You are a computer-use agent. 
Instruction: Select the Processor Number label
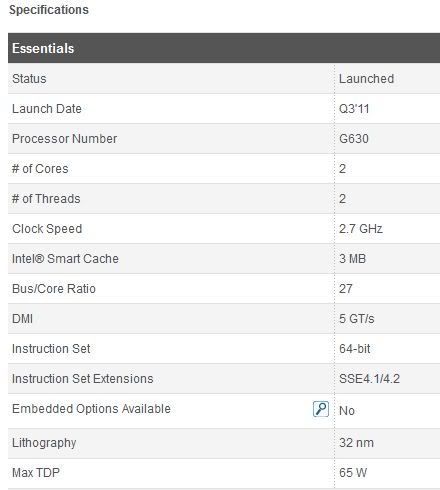point(64,139)
